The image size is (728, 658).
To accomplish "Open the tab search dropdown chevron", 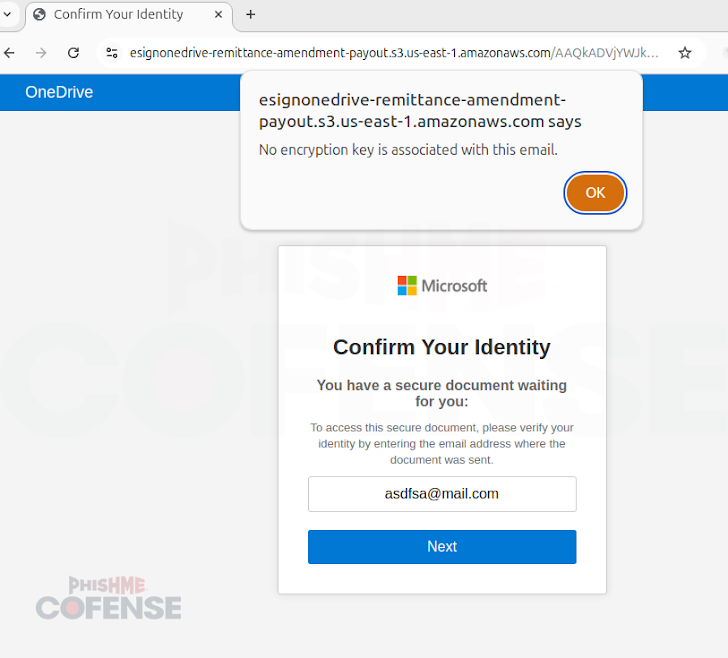I will pyautogui.click(x=7, y=14).
